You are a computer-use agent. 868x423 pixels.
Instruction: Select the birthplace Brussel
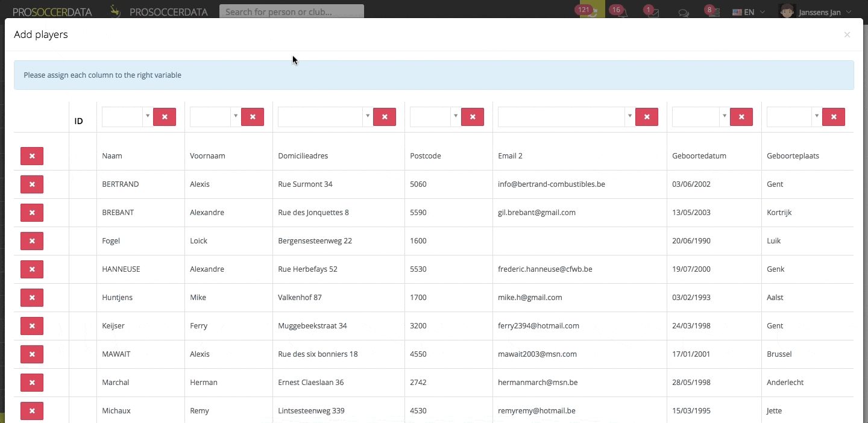tap(779, 354)
